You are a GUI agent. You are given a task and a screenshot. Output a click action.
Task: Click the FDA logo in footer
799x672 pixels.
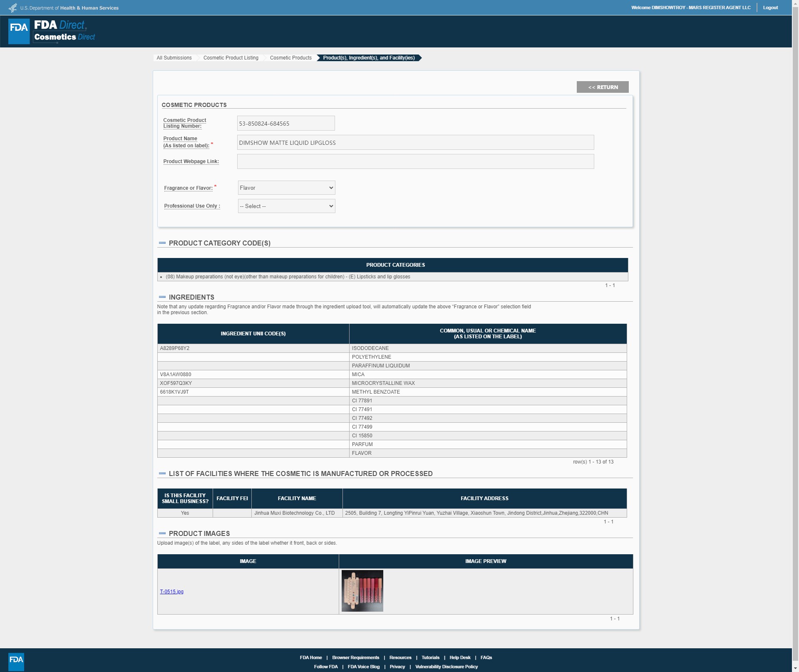click(x=16, y=661)
